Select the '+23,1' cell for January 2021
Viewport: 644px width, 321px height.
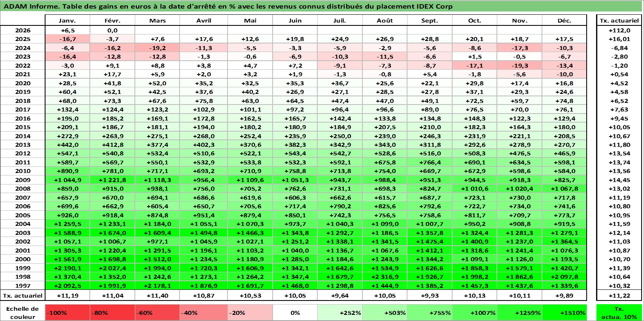click(67, 74)
